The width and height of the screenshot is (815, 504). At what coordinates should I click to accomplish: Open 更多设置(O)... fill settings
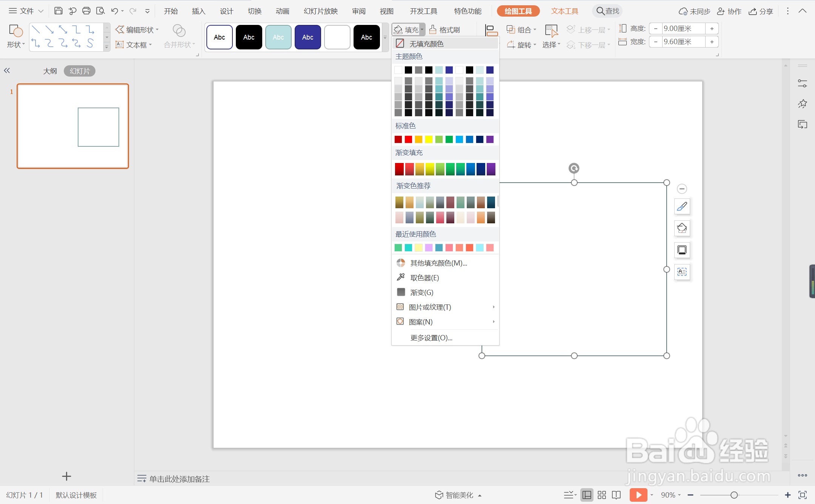tap(431, 338)
